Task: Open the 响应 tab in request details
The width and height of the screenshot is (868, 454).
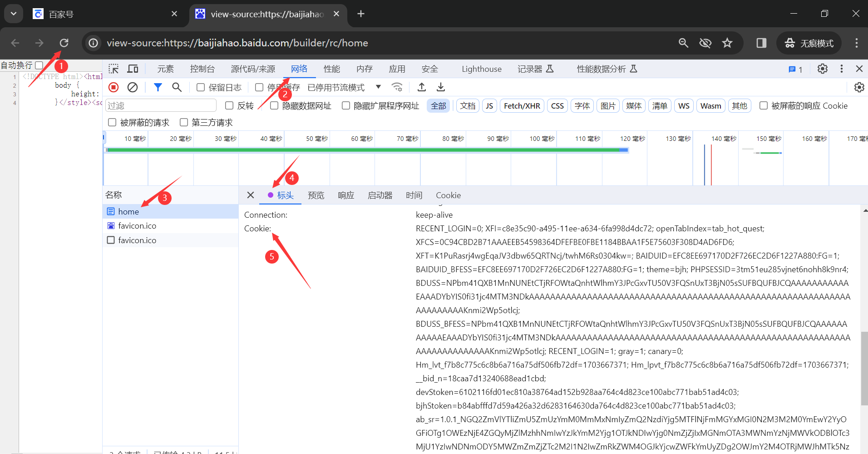Action: 345,195
